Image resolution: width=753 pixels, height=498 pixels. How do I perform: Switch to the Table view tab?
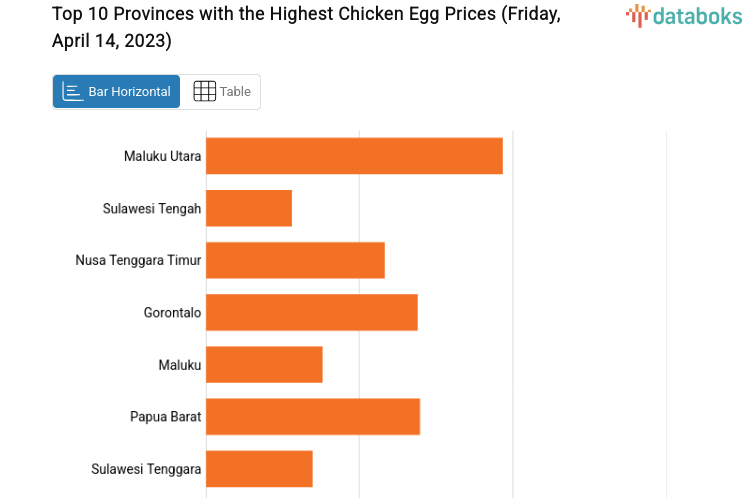coord(221,92)
